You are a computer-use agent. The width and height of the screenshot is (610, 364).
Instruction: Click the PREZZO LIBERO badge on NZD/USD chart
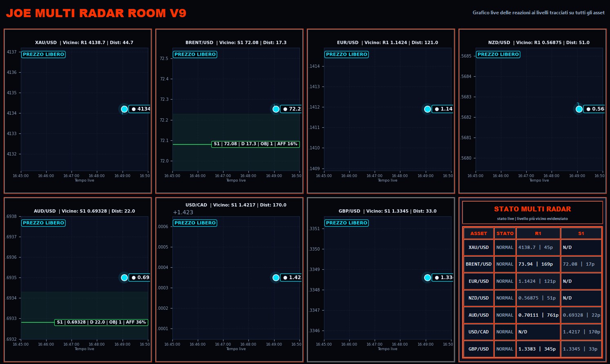coord(498,54)
